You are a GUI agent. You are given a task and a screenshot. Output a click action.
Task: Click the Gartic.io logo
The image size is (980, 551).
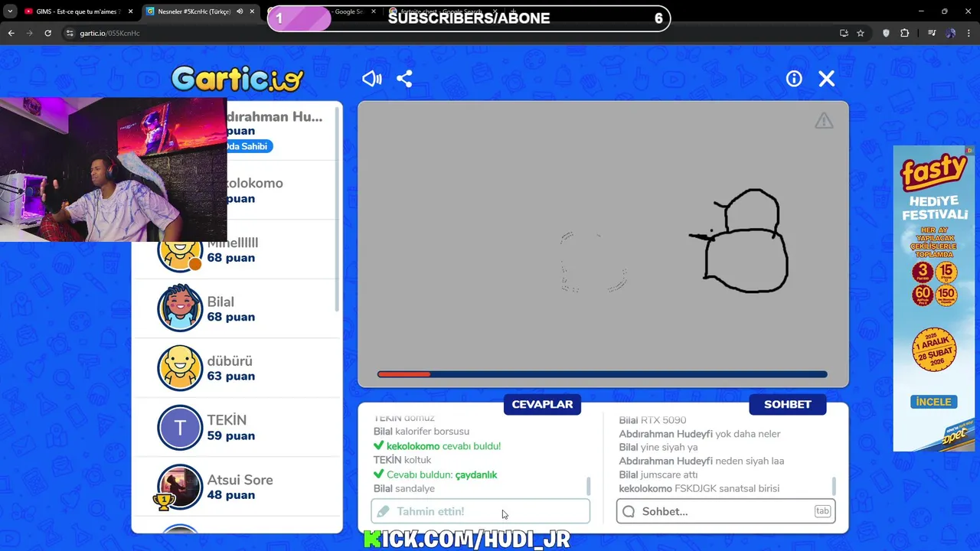[x=237, y=78]
